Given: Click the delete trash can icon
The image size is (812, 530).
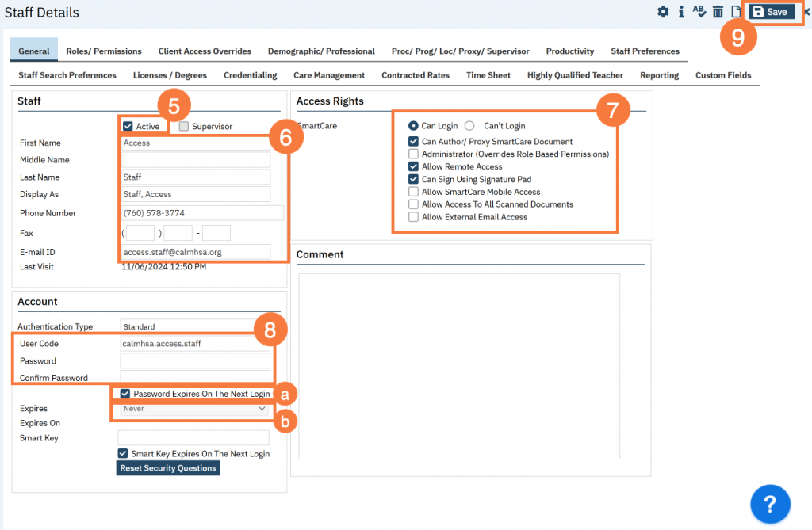Looking at the screenshot, I should coord(718,12).
